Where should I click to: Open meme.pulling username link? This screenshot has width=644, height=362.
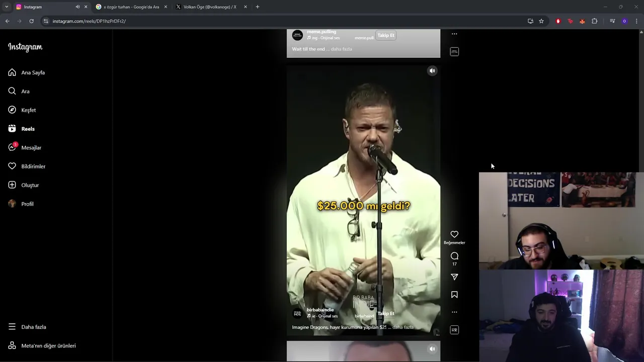pos(321,32)
